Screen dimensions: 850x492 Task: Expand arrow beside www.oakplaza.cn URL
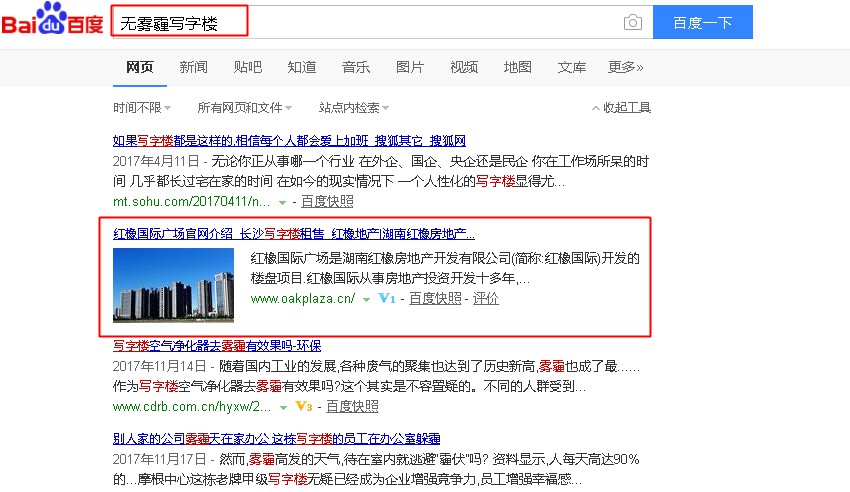pyautogui.click(x=367, y=299)
